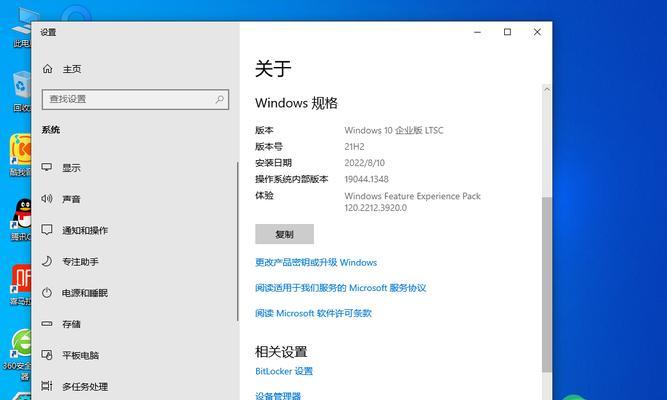The height and width of the screenshot is (400, 667).
Task: Focus the 查找设置 search box
Action: [x=135, y=99]
